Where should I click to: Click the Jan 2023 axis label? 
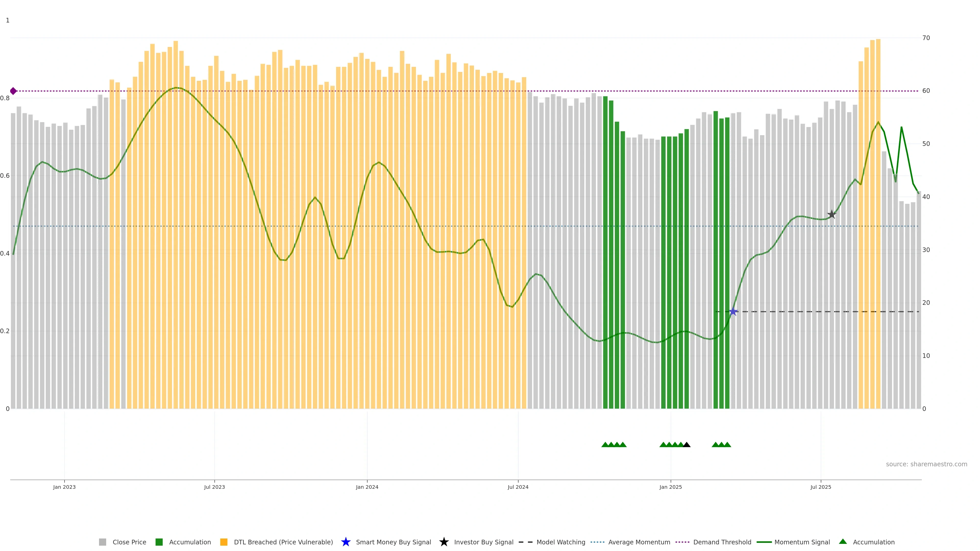coord(64,487)
